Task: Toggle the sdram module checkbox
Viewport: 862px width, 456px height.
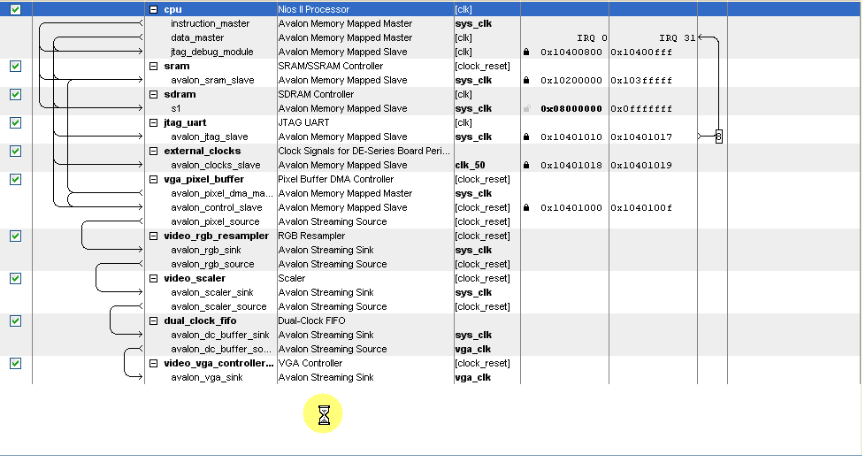Action: coord(15,95)
